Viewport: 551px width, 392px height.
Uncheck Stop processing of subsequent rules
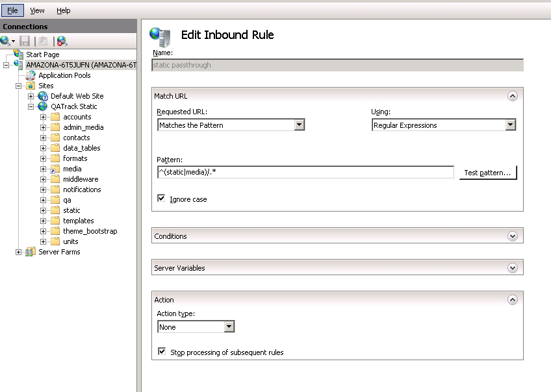pyautogui.click(x=162, y=352)
